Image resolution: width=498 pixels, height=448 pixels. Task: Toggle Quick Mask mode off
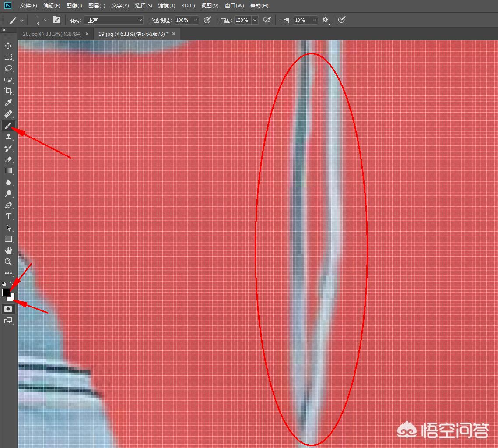8,309
